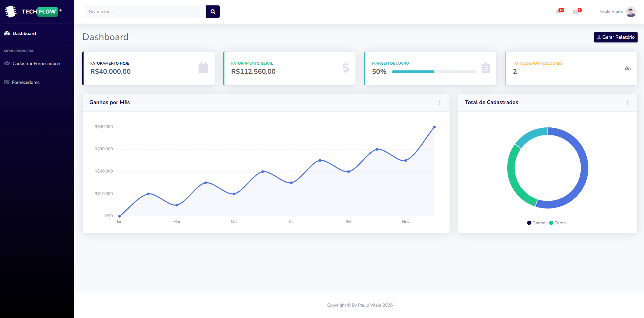This screenshot has height=318, width=644.
Task: Click into the Search for... field
Action: tap(145, 12)
